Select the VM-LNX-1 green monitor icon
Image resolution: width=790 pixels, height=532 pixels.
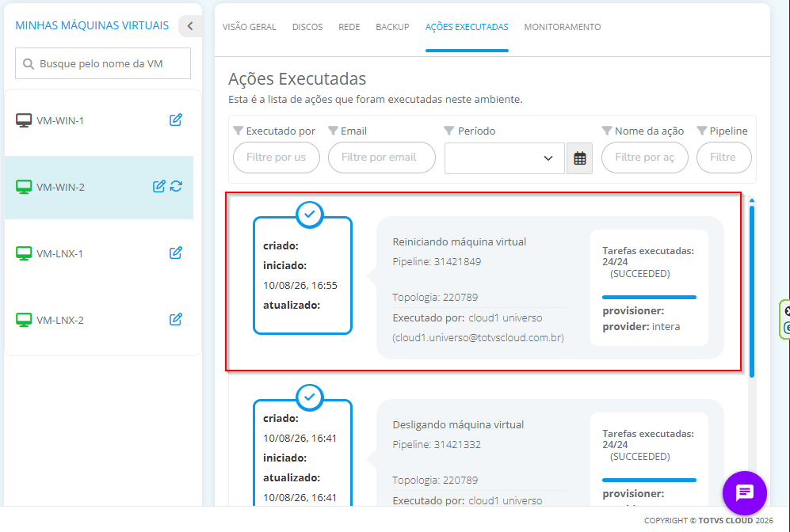[x=24, y=253]
